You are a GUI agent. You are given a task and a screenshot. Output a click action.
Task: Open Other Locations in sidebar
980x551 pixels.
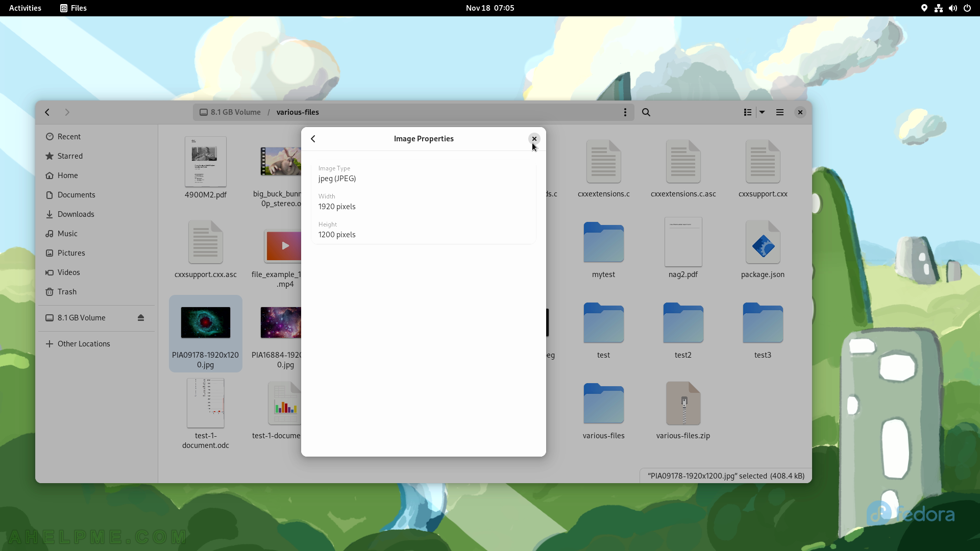(96, 344)
